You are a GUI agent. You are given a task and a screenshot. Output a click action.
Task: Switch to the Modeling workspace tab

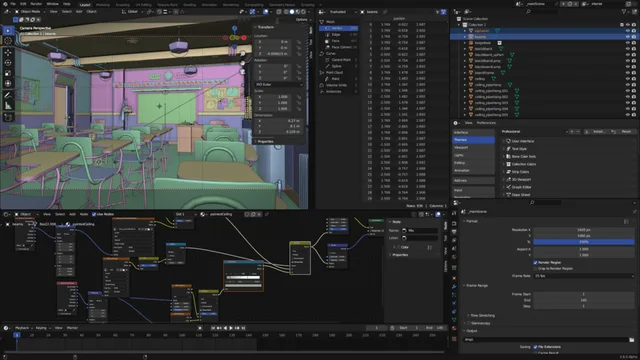(x=102, y=5)
